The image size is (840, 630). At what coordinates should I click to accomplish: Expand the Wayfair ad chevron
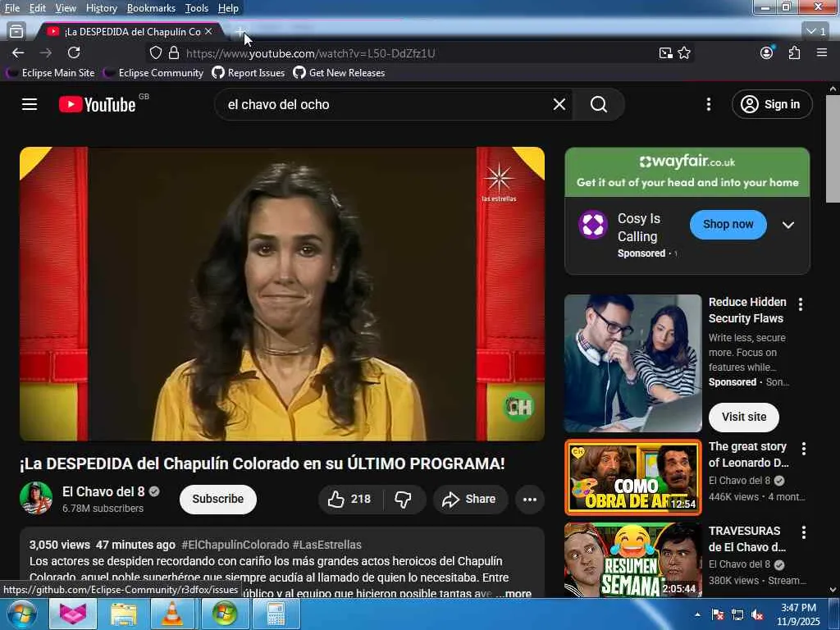788,225
